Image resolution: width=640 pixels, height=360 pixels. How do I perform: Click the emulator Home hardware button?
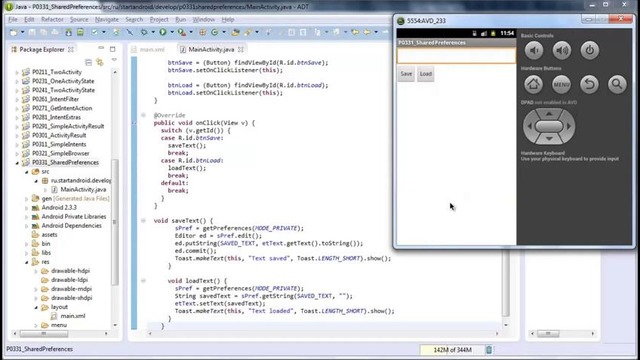533,84
